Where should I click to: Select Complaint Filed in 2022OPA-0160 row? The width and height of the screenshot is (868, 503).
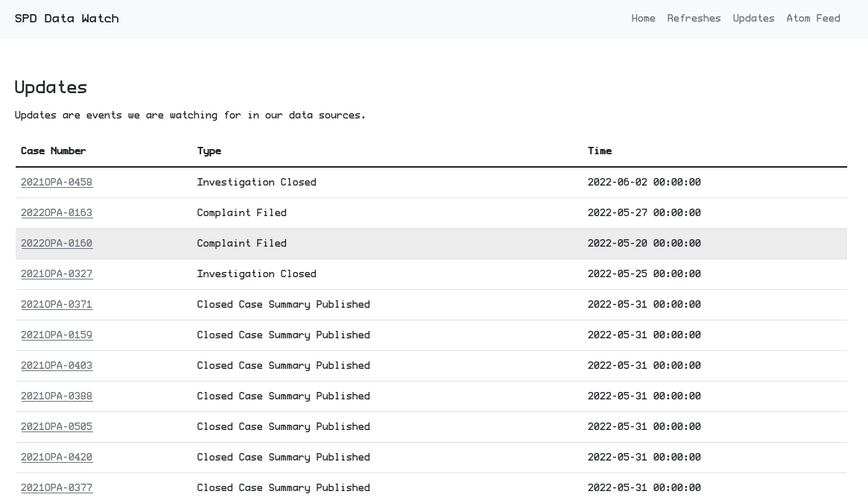coord(241,243)
